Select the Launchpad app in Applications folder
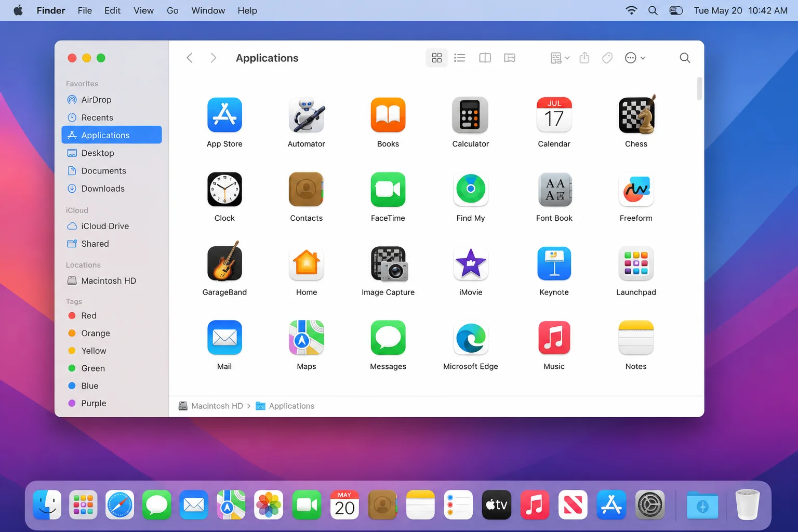798x532 pixels. click(x=636, y=263)
